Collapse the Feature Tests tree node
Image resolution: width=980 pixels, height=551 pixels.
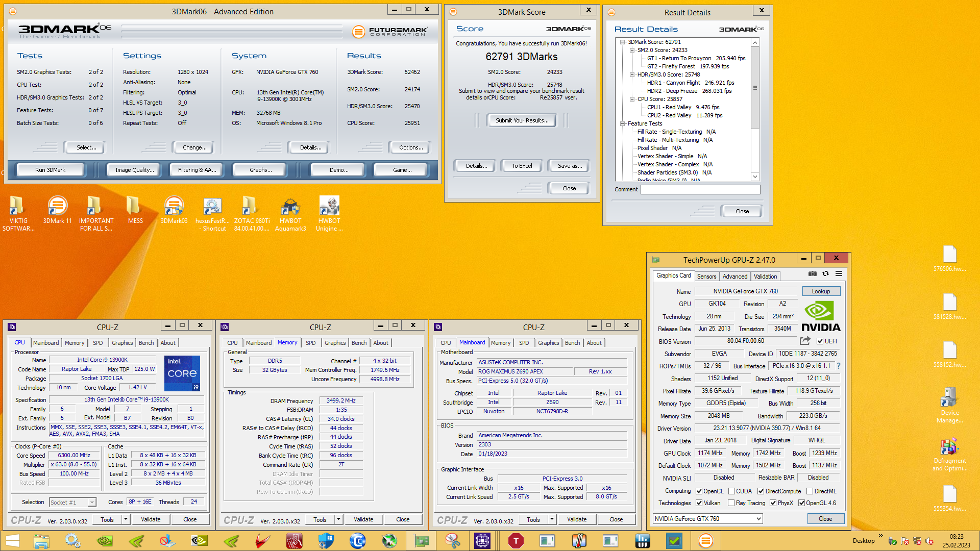(x=622, y=123)
